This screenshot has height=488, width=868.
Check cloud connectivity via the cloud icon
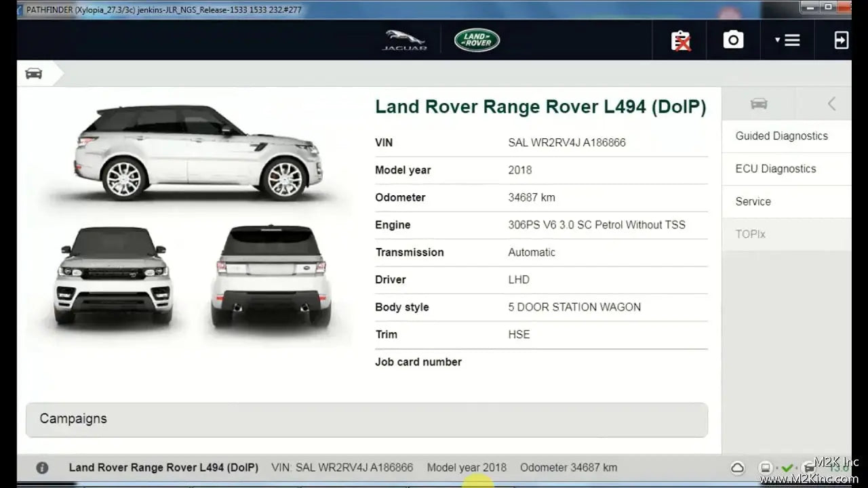737,468
